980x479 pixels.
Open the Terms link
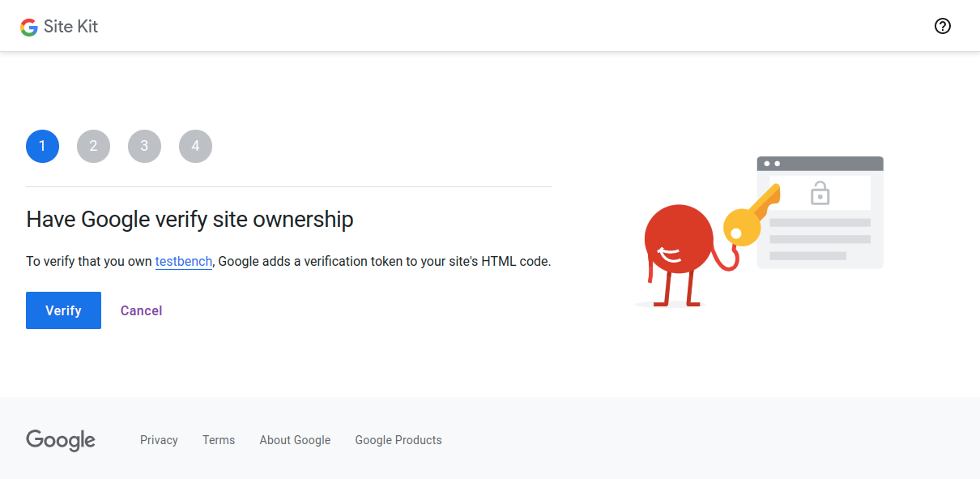(x=218, y=440)
